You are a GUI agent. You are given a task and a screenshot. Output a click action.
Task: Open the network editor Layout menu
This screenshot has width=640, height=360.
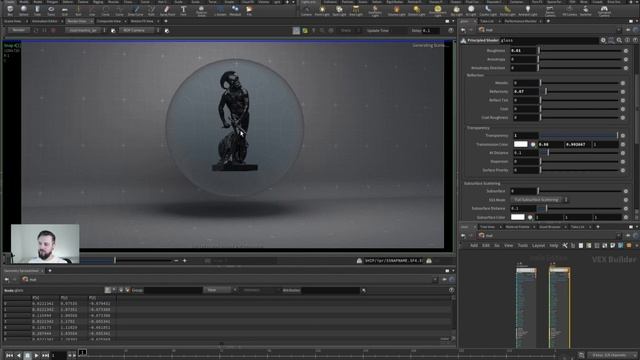[x=538, y=245]
